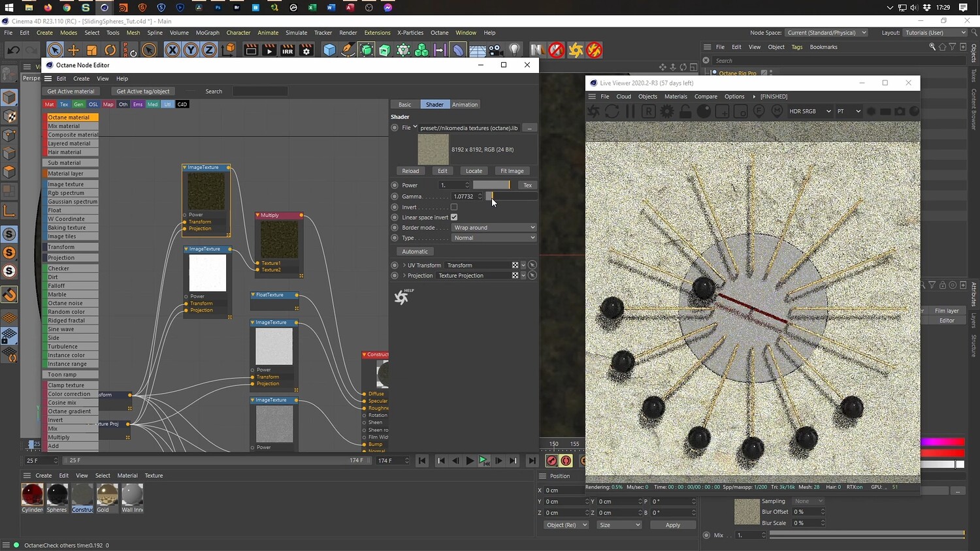Switch to the Animation tab
Image resolution: width=980 pixels, height=551 pixels.
465,104
